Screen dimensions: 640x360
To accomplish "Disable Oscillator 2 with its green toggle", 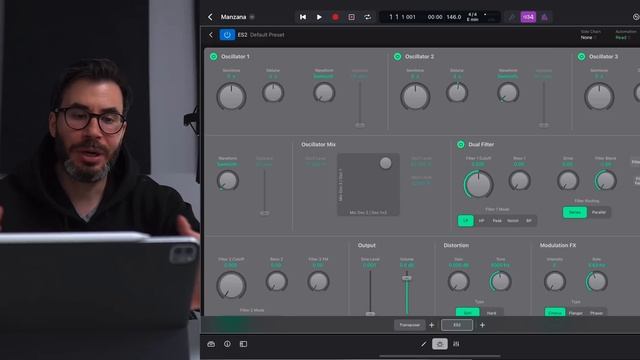I will click(x=397, y=56).
